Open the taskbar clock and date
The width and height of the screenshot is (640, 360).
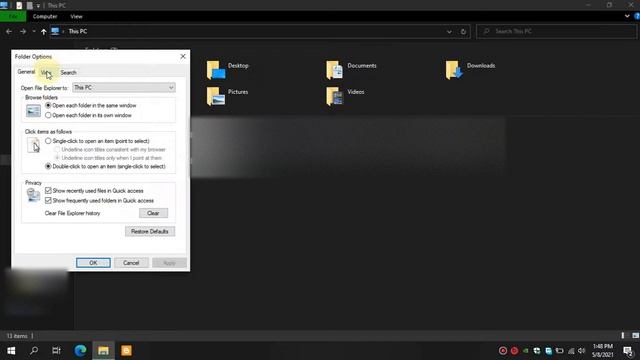tap(603, 351)
